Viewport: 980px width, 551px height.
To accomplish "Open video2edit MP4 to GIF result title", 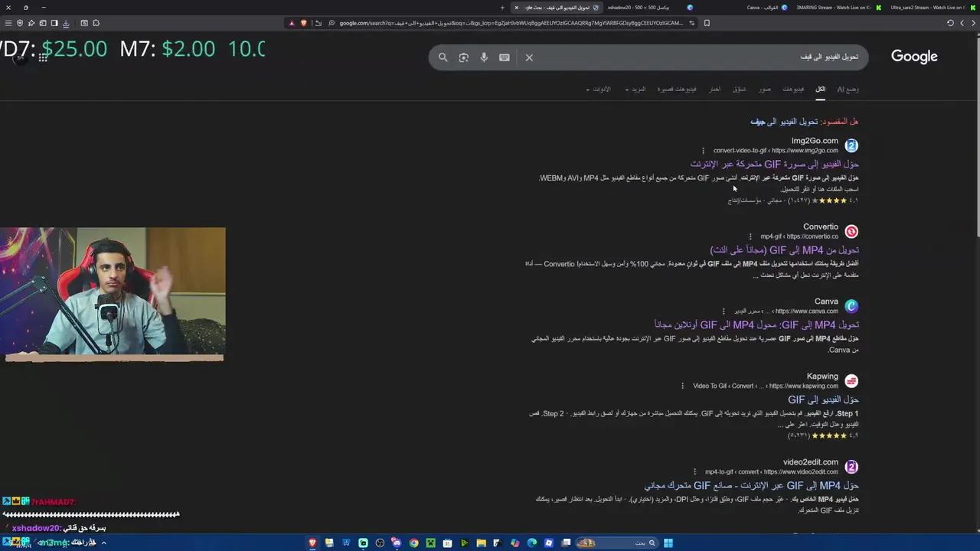I will tap(751, 486).
